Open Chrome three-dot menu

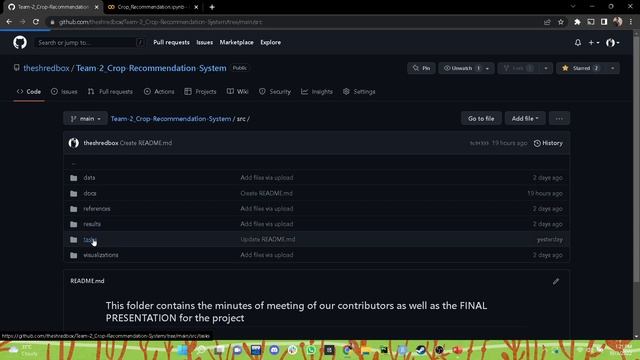631,22
